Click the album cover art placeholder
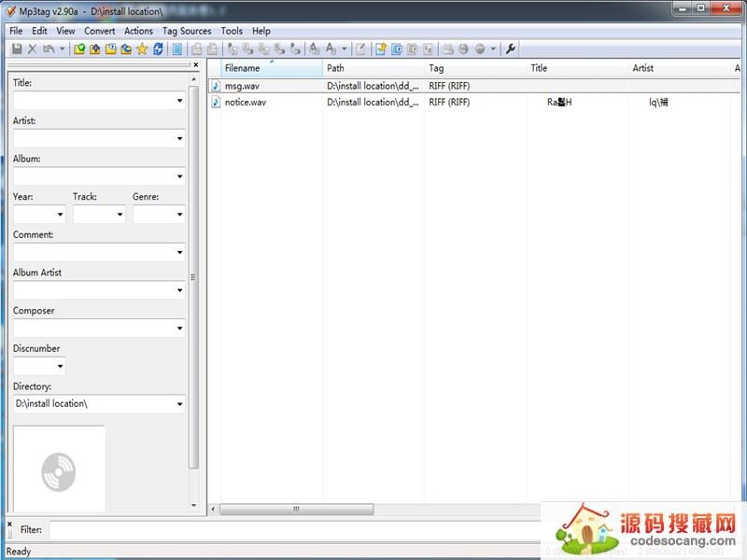 tap(58, 471)
